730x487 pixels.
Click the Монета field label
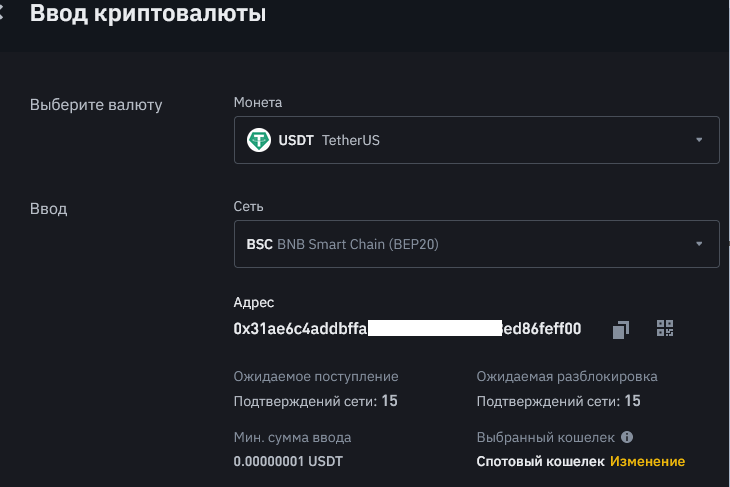[258, 102]
